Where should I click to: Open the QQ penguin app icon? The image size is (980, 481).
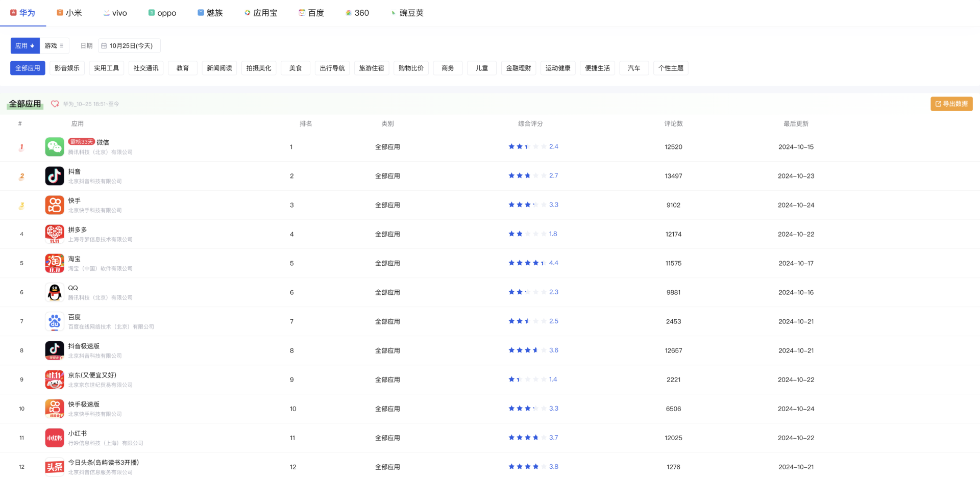pyautogui.click(x=55, y=292)
